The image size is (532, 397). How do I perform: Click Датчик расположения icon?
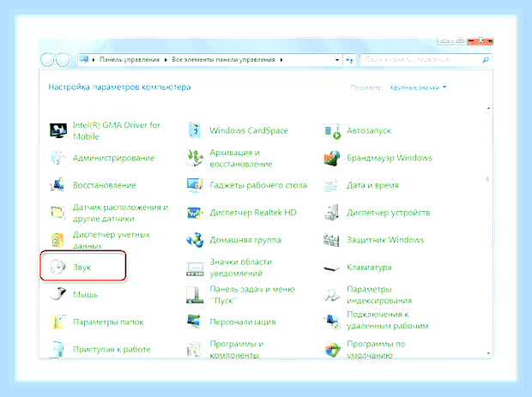58,213
